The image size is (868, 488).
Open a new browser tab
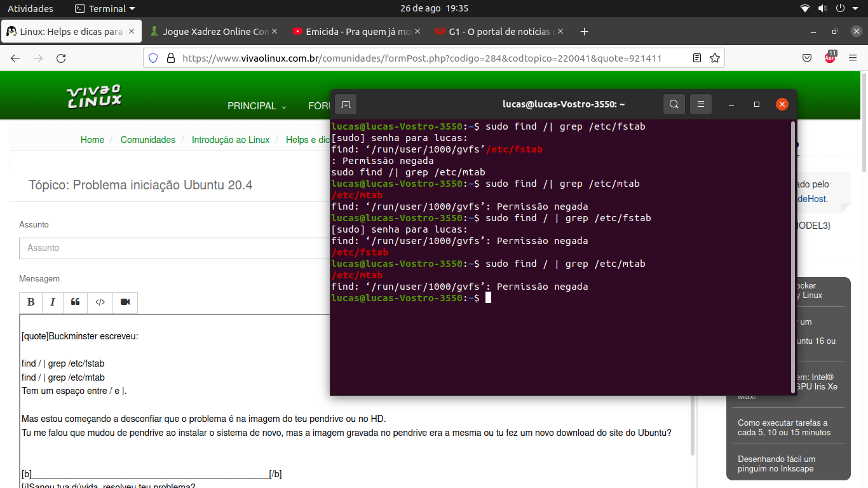click(585, 31)
